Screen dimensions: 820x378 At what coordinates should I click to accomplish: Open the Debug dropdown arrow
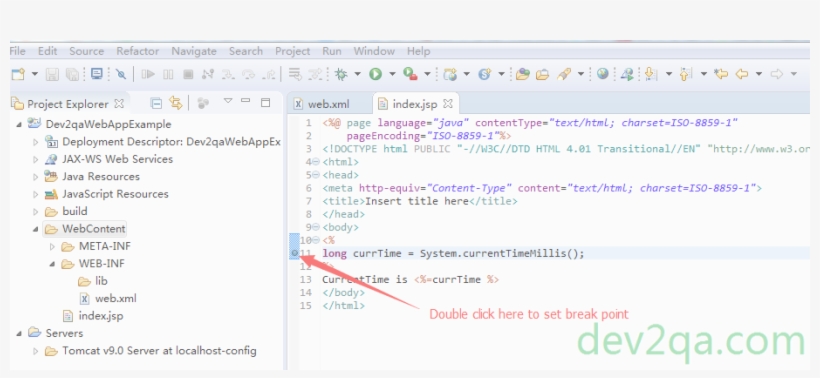point(357,74)
